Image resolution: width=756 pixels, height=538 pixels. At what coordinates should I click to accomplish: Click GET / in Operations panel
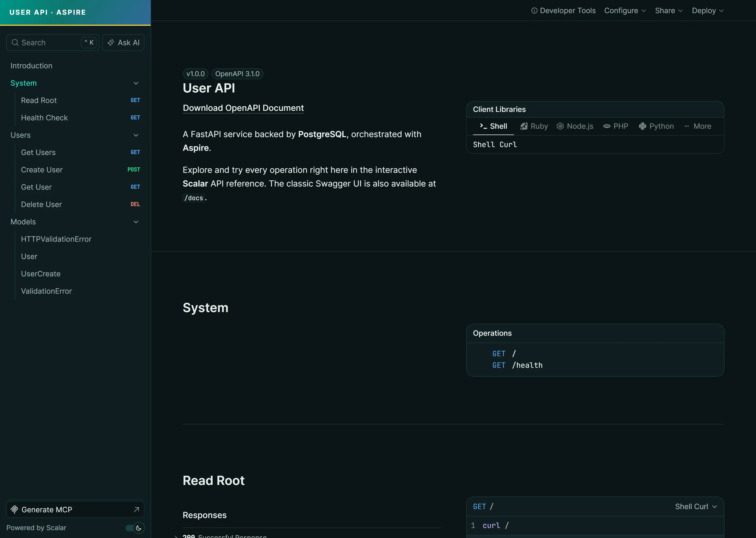click(504, 354)
